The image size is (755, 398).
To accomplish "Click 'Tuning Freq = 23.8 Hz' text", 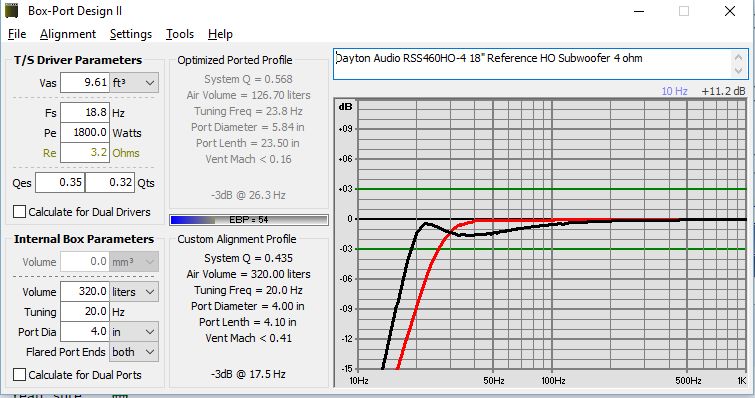I will [248, 111].
